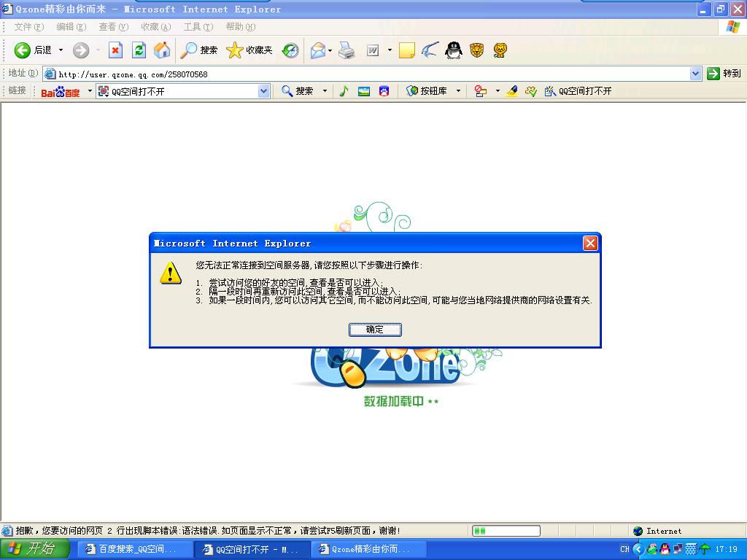
Task: Refresh the page using the green arrows icon
Action: point(139,50)
